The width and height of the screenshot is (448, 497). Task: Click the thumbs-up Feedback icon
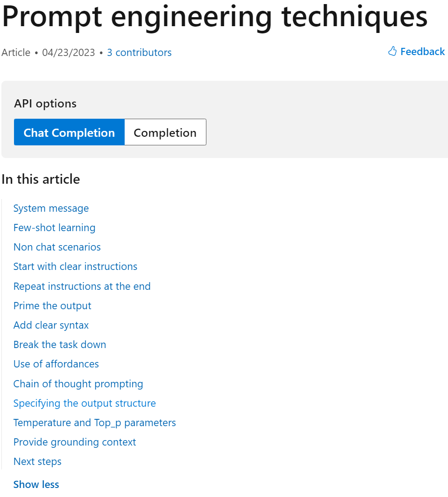pos(392,51)
